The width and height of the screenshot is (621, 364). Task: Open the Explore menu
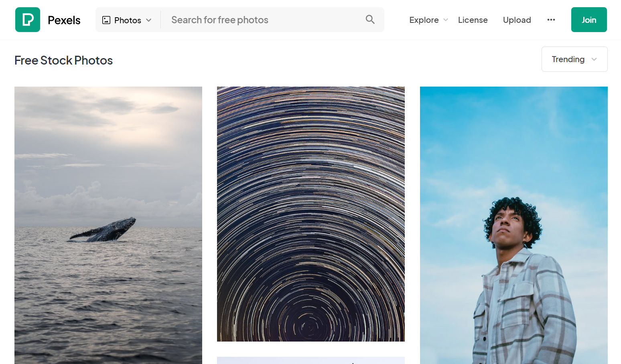point(424,20)
